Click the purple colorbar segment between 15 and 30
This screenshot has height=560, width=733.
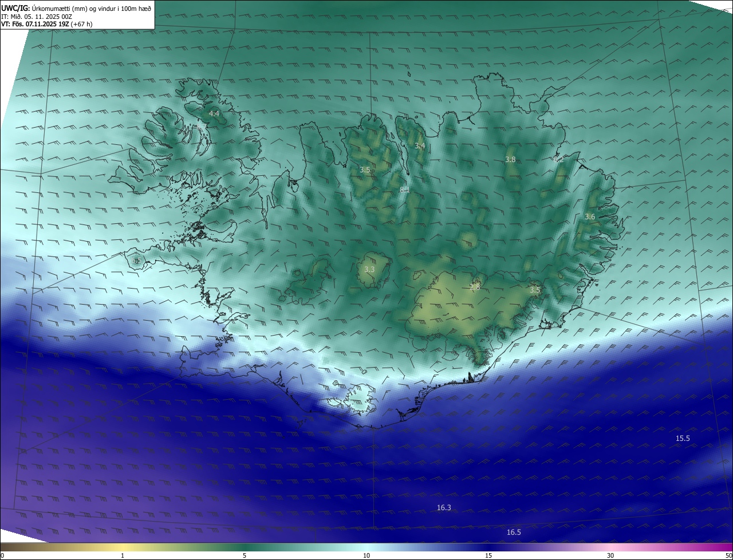tap(550, 547)
